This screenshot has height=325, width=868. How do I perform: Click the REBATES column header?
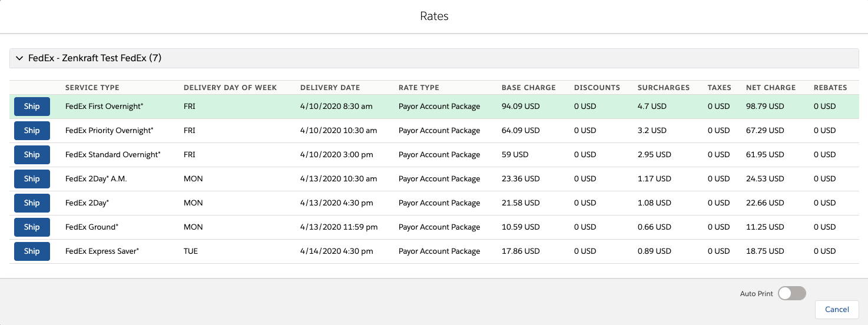pyautogui.click(x=830, y=88)
